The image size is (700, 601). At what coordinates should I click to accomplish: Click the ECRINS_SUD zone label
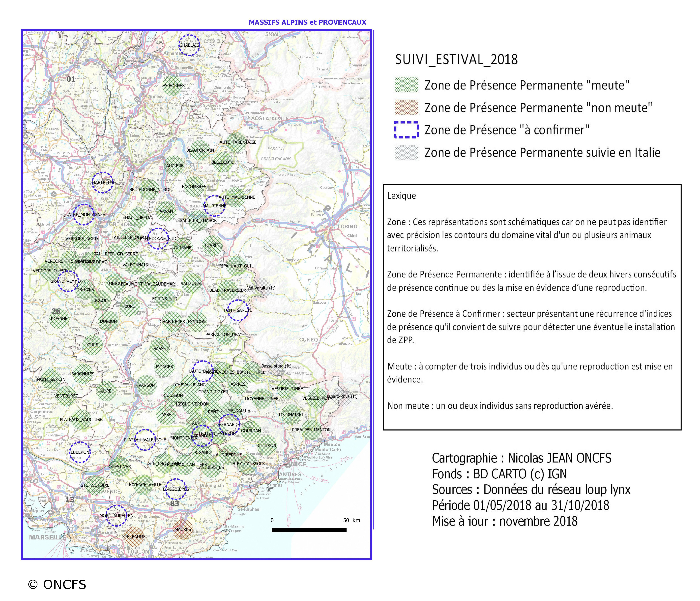tap(165, 299)
